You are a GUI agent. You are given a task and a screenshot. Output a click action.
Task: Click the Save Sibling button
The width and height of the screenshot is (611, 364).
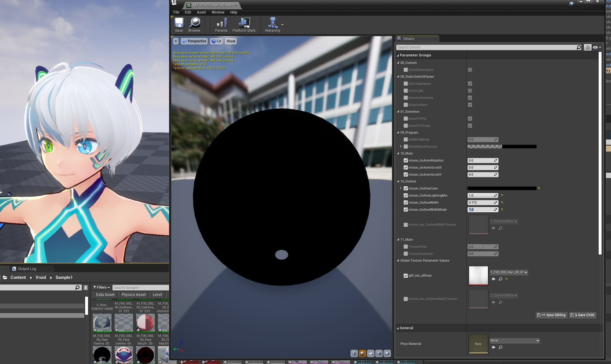tap(552, 315)
